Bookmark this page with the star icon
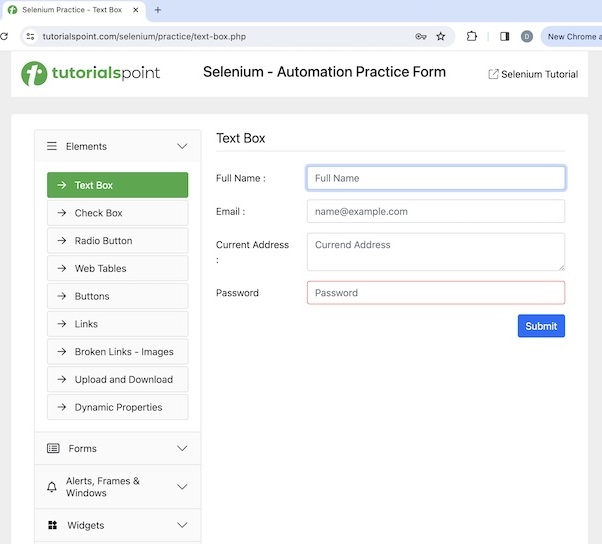 point(441,36)
